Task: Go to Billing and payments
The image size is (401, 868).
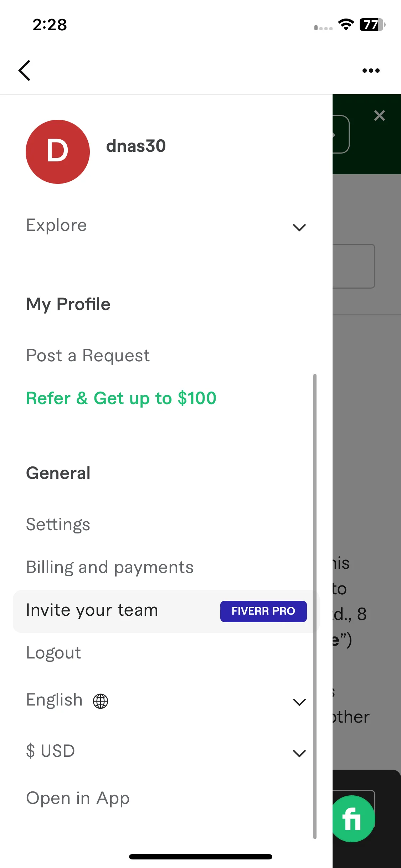Action: (x=110, y=567)
